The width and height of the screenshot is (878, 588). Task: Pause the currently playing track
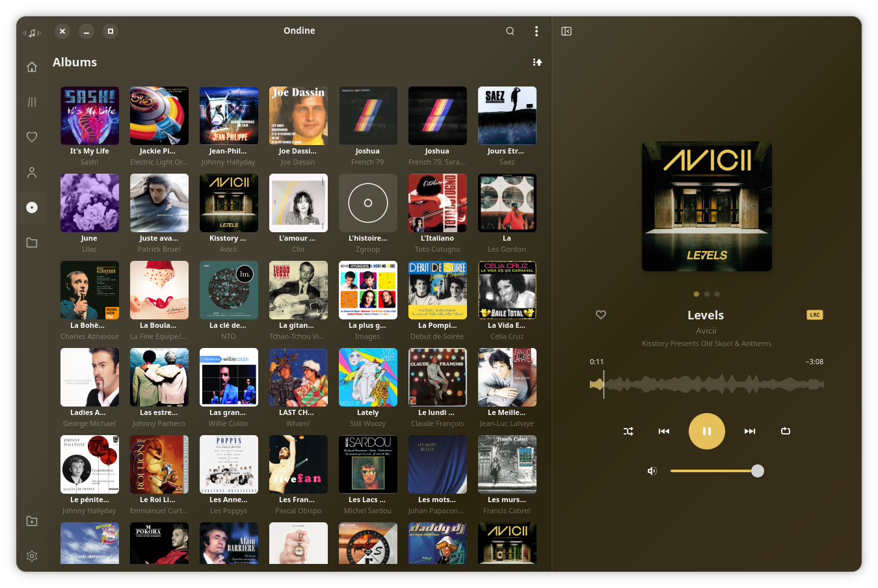(707, 431)
